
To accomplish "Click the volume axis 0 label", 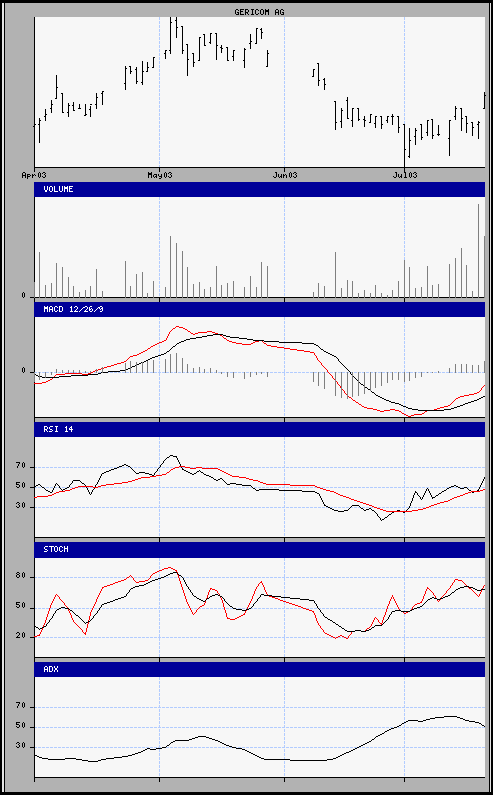I will (x=23, y=296).
